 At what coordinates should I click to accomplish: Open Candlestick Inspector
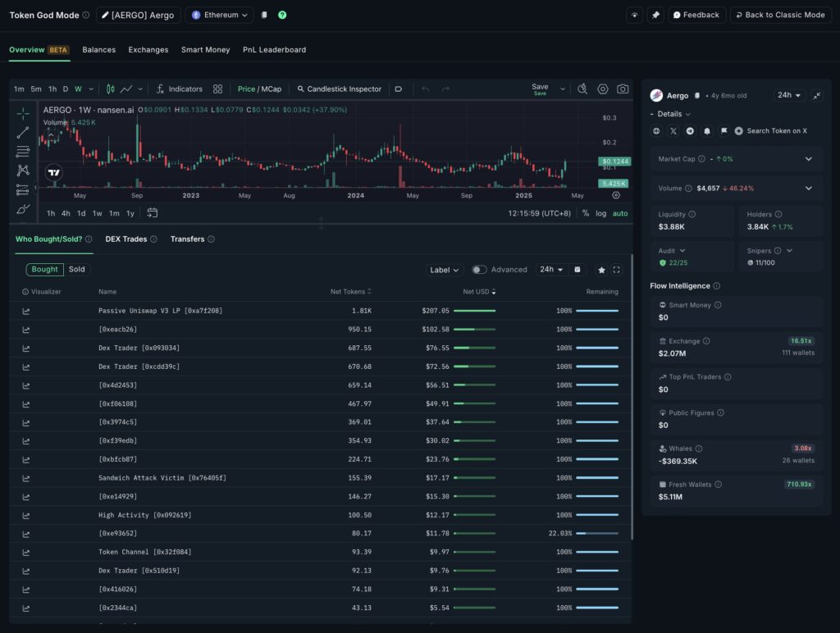point(339,89)
